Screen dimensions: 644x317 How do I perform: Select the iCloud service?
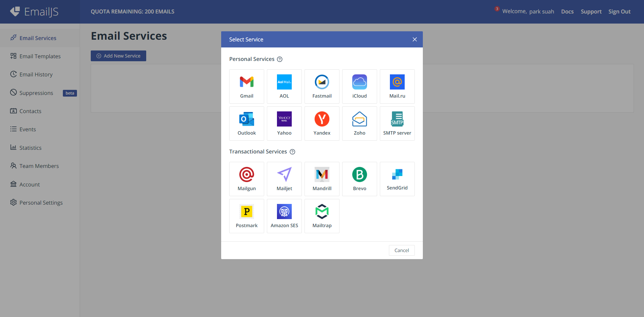[360, 86]
